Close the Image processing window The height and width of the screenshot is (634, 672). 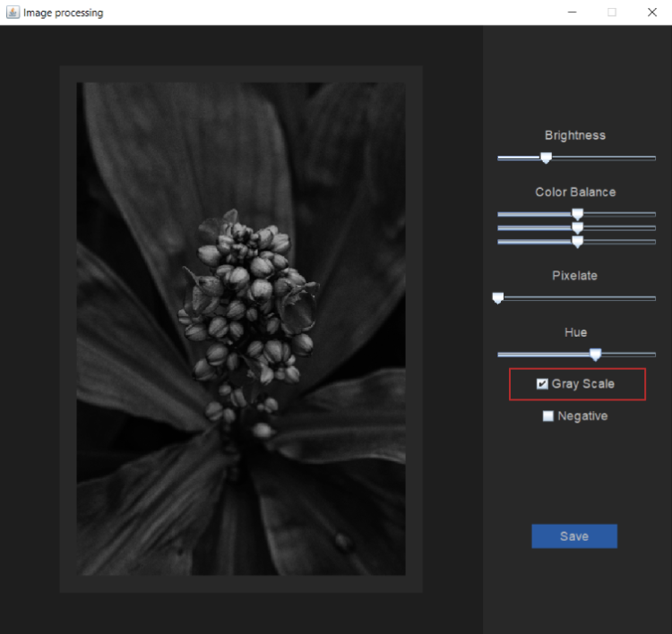coord(652,12)
